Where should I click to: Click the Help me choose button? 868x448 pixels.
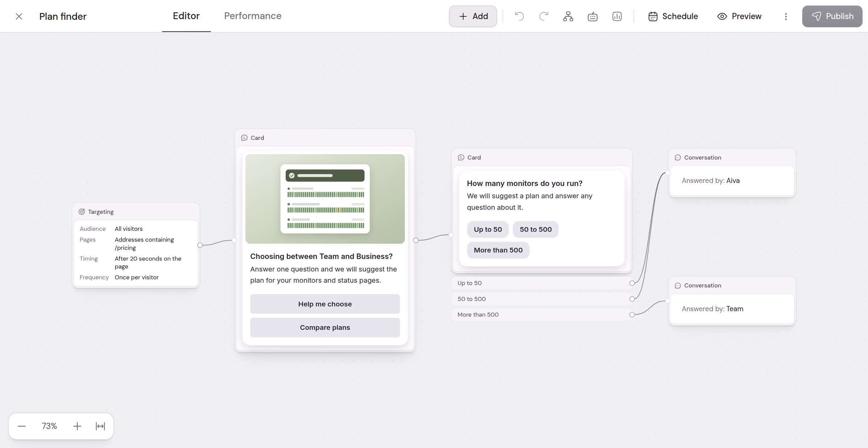coord(325,304)
